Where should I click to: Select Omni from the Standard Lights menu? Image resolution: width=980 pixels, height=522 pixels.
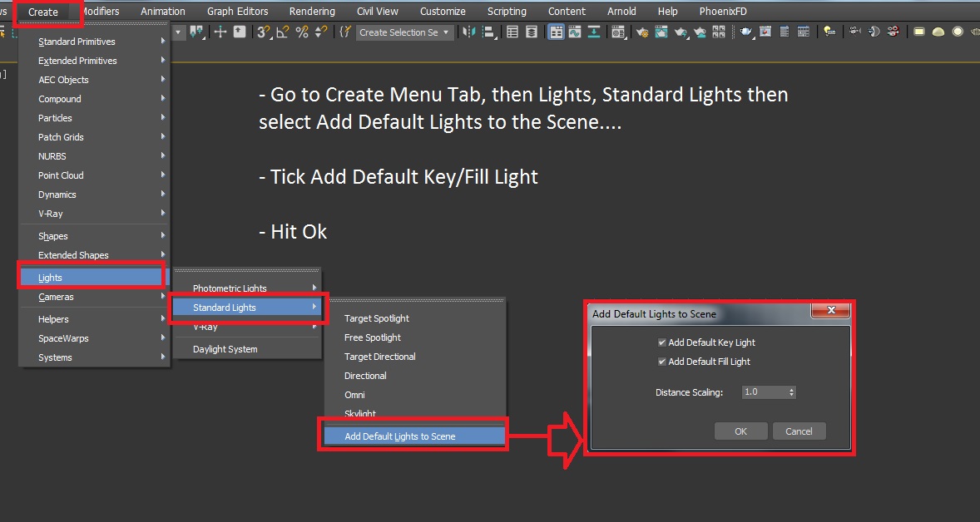(x=354, y=395)
